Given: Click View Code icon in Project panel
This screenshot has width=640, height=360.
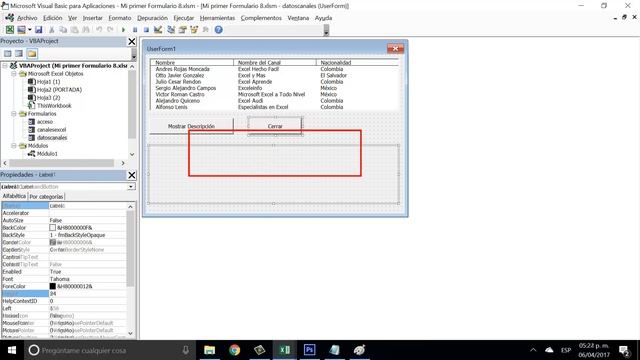Looking at the screenshot, I should point(7,53).
